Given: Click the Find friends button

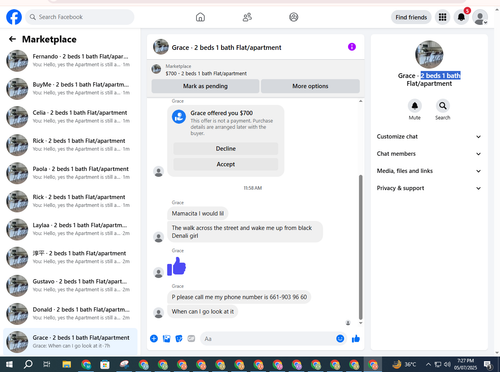Looking at the screenshot, I should (x=411, y=17).
